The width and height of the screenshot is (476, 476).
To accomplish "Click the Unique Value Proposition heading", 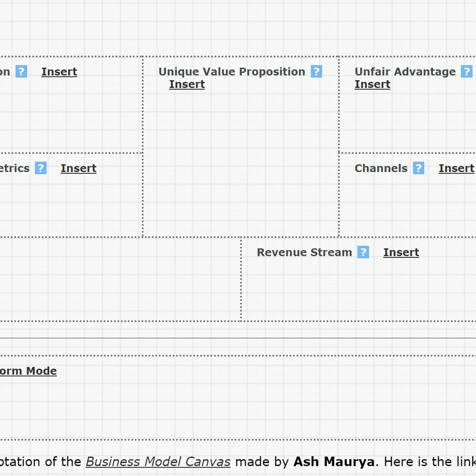I will coord(232,72).
